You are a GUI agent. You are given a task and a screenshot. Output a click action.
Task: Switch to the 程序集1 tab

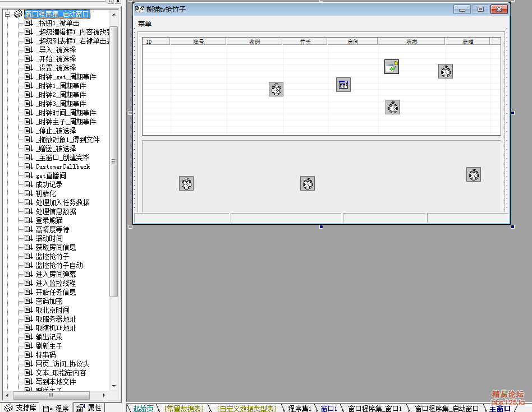300,408
